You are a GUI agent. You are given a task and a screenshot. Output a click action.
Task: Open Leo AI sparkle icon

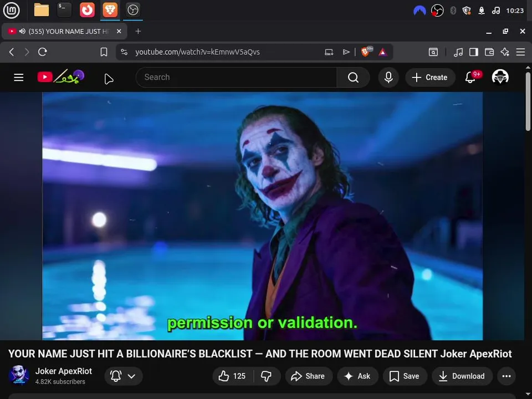(505, 52)
